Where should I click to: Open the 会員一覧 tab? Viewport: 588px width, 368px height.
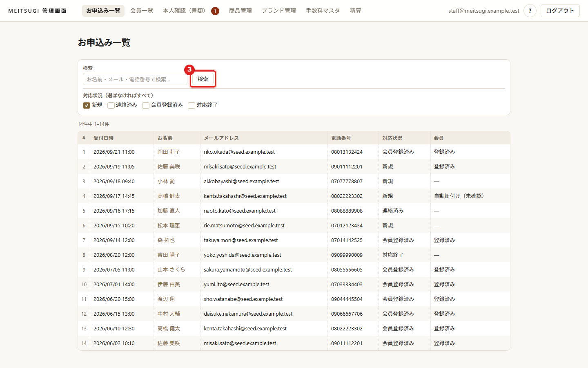coord(142,11)
